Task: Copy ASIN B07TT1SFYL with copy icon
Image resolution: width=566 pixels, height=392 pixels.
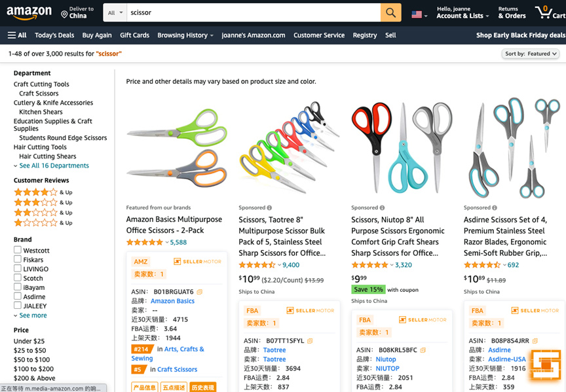Action: [x=310, y=341]
